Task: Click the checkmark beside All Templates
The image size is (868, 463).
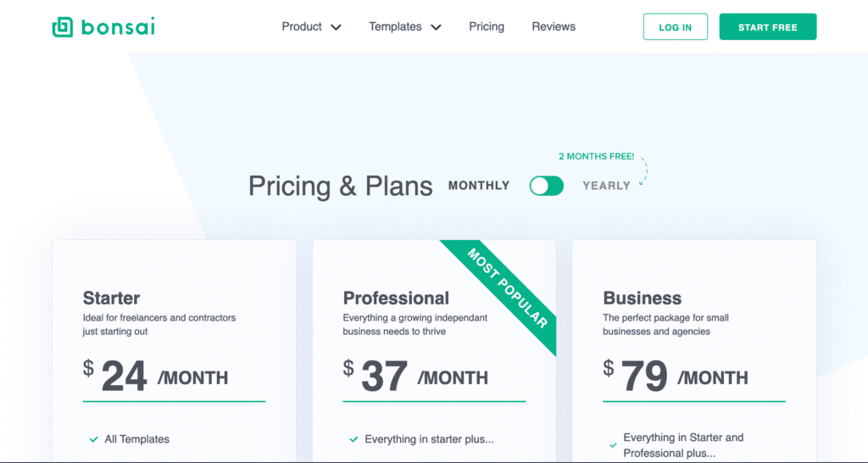Action: pyautogui.click(x=93, y=439)
